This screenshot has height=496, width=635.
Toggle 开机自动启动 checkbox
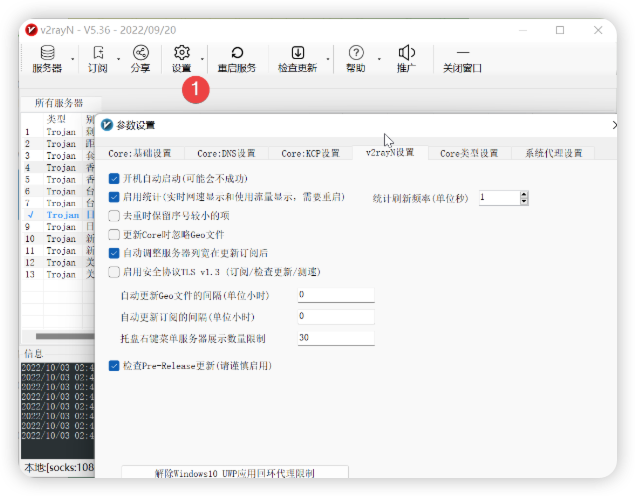114,179
